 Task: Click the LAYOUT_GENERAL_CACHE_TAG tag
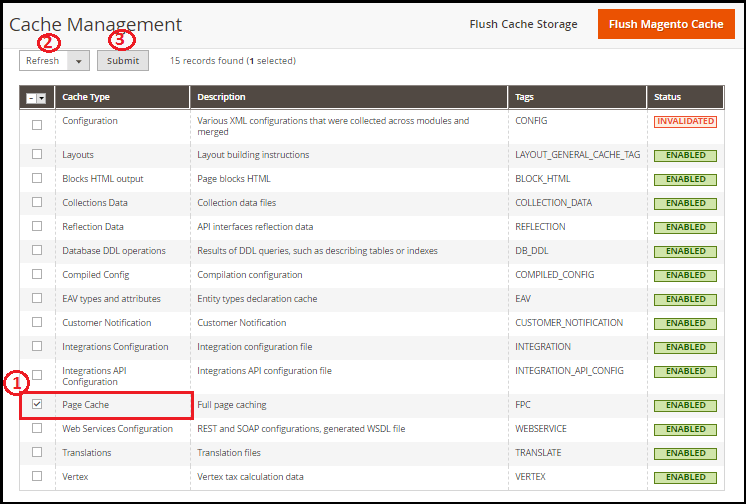coord(578,155)
